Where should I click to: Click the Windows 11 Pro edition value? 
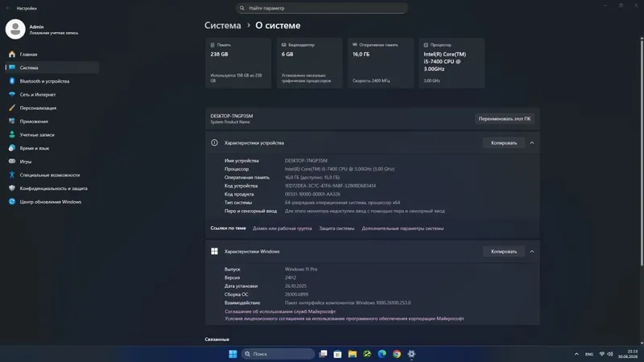click(301, 269)
